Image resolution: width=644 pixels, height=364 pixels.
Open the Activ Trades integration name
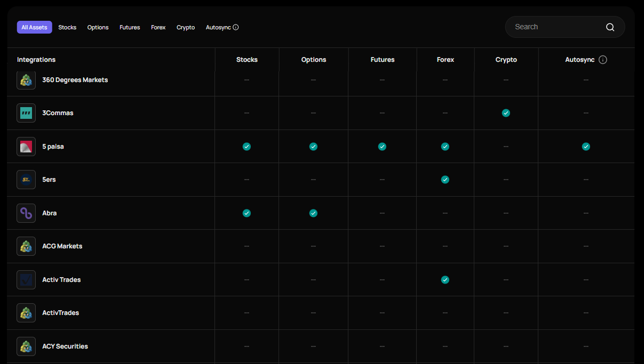(62, 280)
